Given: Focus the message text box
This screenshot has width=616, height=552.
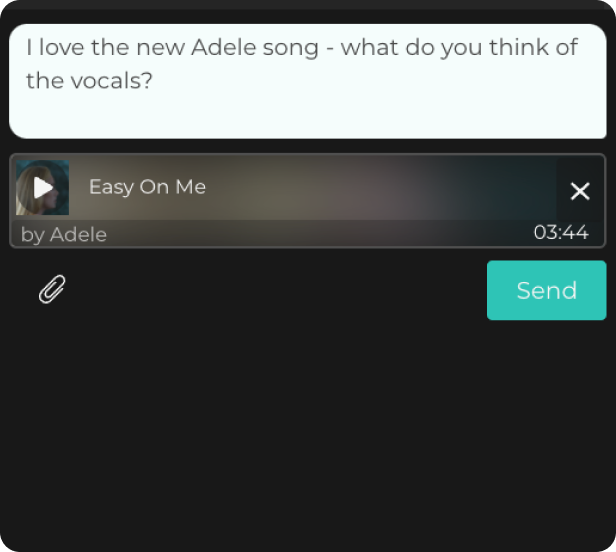Looking at the screenshot, I should point(308,81).
